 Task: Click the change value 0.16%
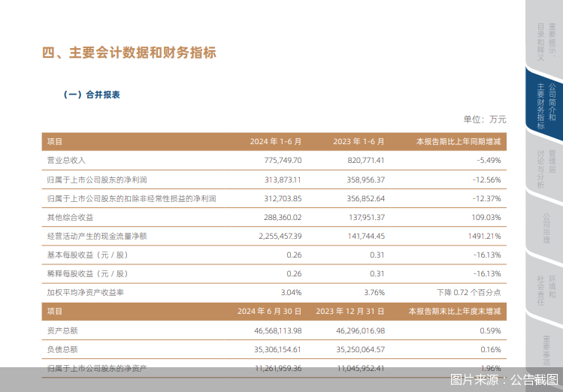point(491,349)
